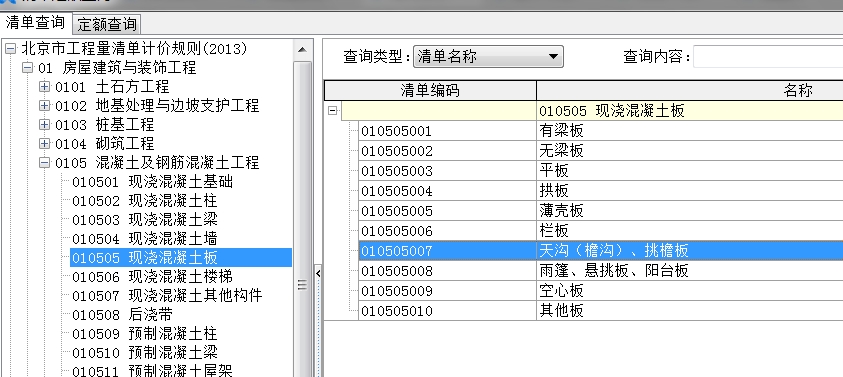Screen dimensions: 843x377
Task: Click the tree scrollbar up arrow
Action: point(302,49)
